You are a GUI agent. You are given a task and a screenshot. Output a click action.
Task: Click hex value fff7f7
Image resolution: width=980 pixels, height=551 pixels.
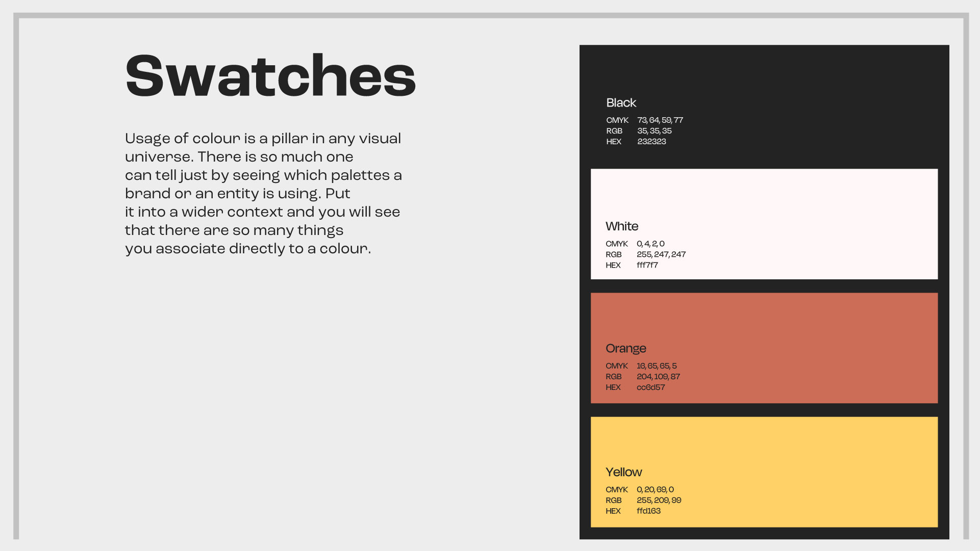647,265
